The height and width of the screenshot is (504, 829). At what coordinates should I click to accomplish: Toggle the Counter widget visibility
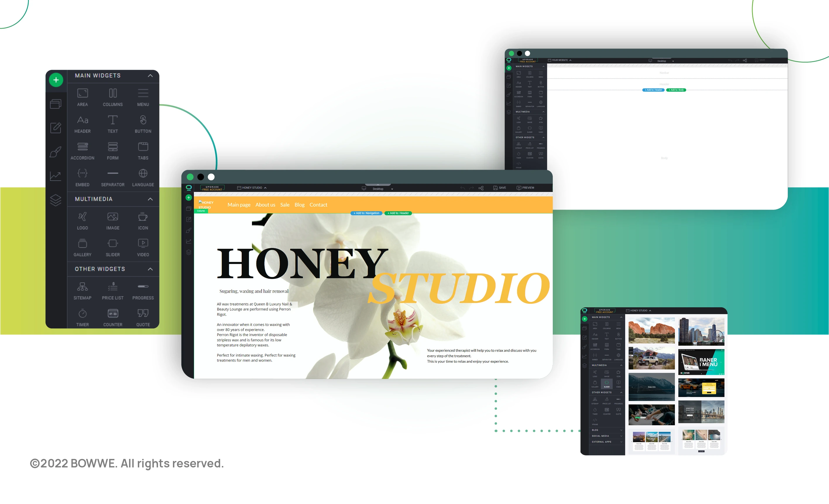pyautogui.click(x=112, y=314)
